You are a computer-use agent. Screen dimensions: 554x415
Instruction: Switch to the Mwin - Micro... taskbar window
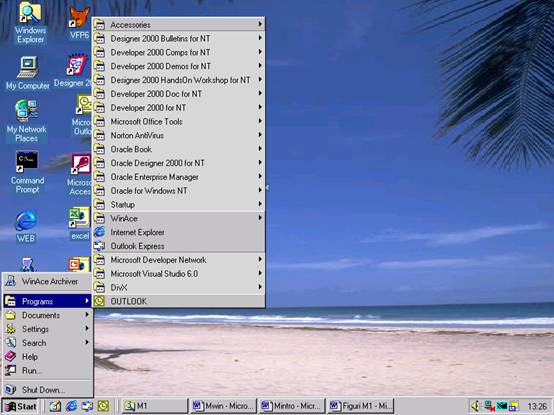[x=223, y=406]
